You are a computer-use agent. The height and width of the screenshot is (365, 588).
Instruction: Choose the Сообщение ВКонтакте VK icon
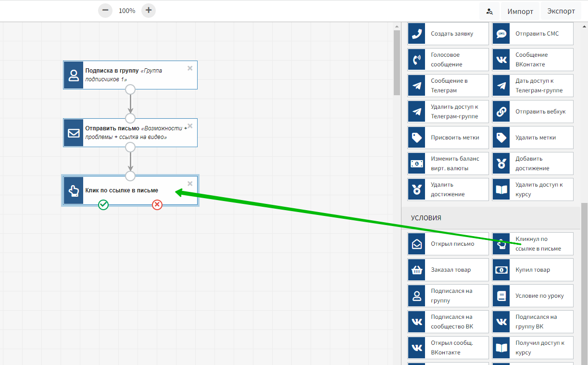pos(501,60)
